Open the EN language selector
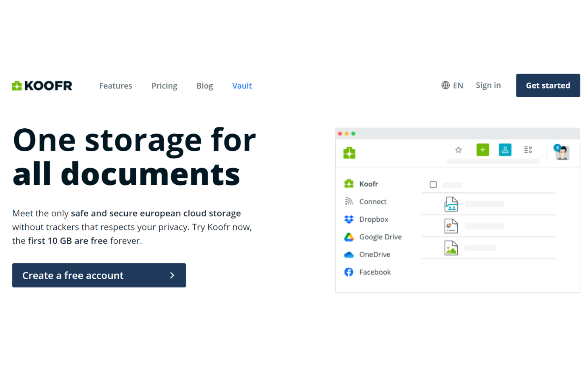This screenshot has height=392, width=588. coord(452,85)
